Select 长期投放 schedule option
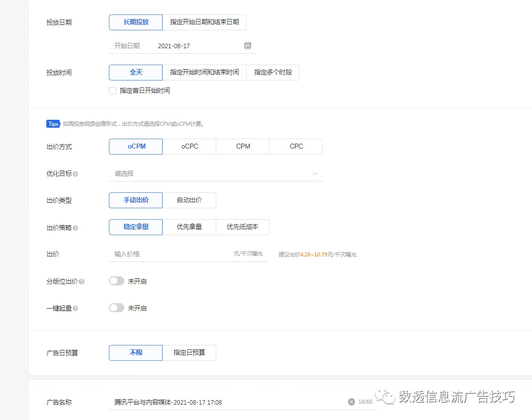The image size is (532, 420). tap(136, 22)
